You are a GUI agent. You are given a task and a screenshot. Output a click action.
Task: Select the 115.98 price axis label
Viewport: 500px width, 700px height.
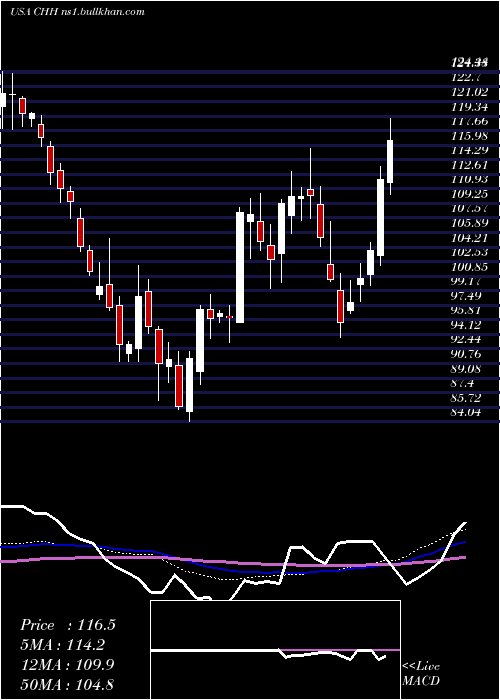(x=470, y=136)
